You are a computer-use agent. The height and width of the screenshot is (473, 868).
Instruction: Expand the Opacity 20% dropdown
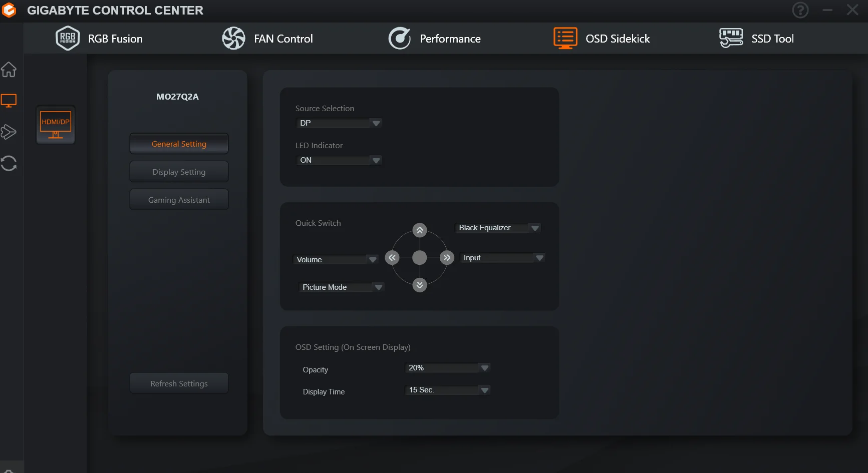(x=447, y=368)
